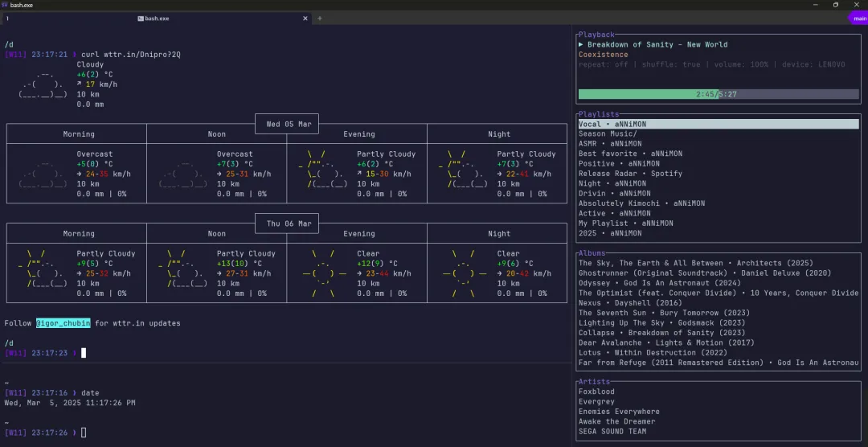Select the Drivin • aNNiMON playlist
This screenshot has height=447, width=868.
[615, 193]
